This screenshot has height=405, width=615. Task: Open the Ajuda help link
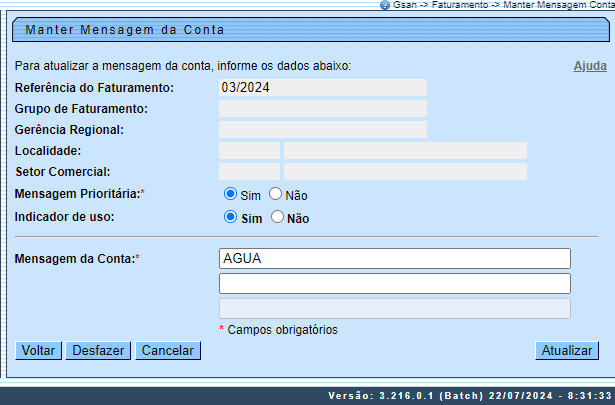pos(589,66)
